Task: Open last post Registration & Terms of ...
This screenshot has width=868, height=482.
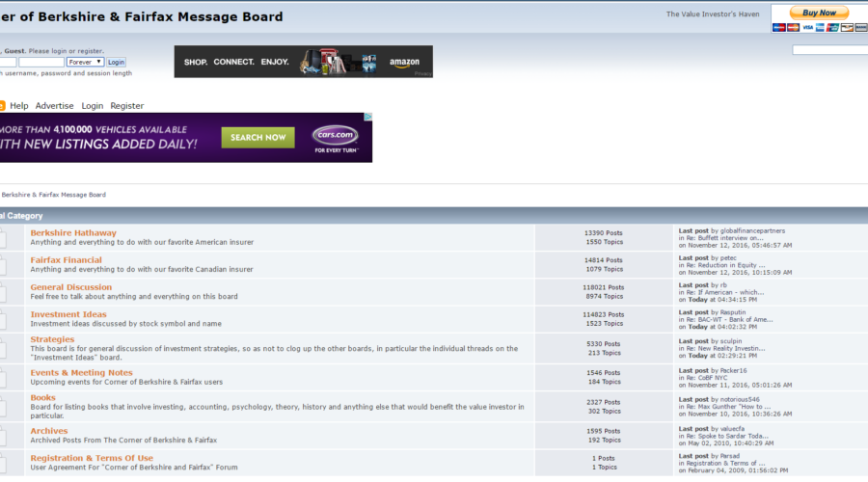Action: pyautogui.click(x=725, y=463)
